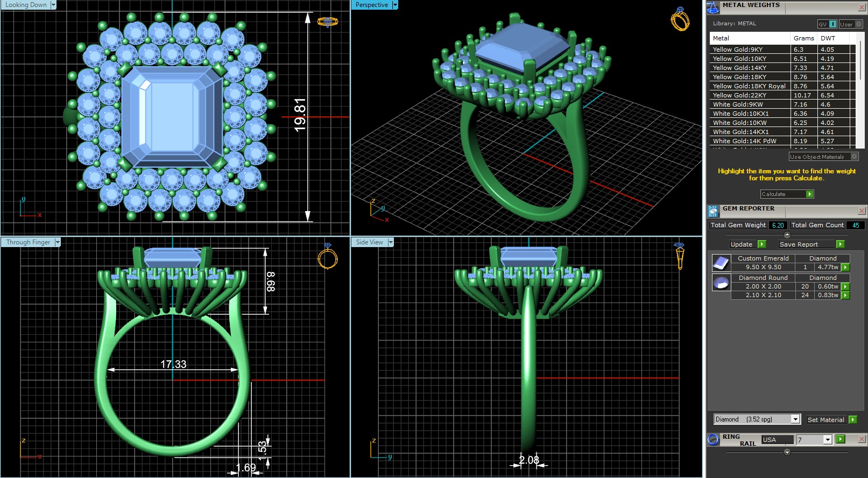Select the Yellow Gold:18KY row
Screen dimensions: 868x478
(783, 77)
